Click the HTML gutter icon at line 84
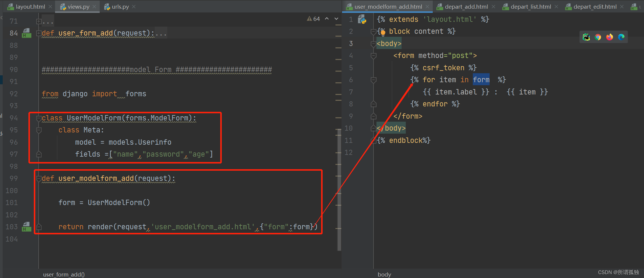The width and height of the screenshot is (644, 278). pyautogui.click(x=27, y=33)
